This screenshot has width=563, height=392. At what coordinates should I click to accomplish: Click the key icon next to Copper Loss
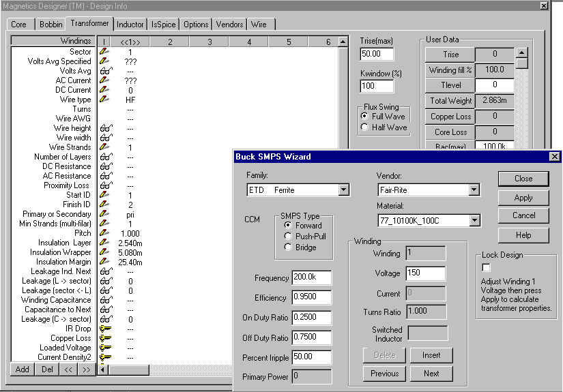tap(105, 338)
